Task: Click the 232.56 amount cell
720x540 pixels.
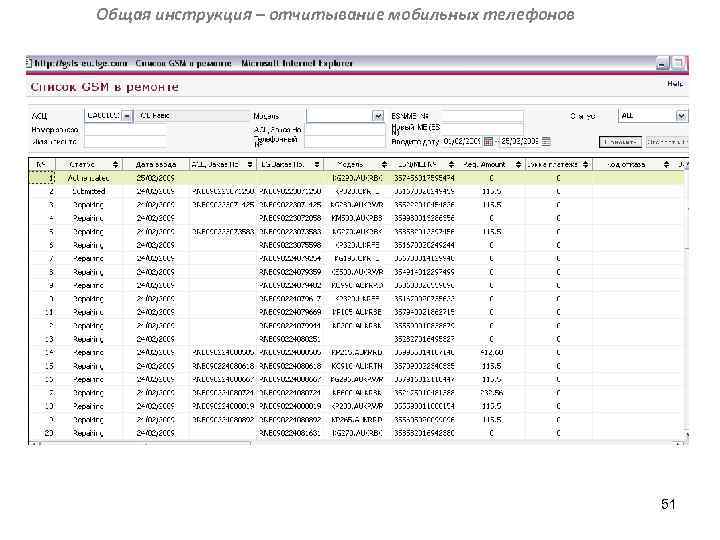Action: pos(492,393)
